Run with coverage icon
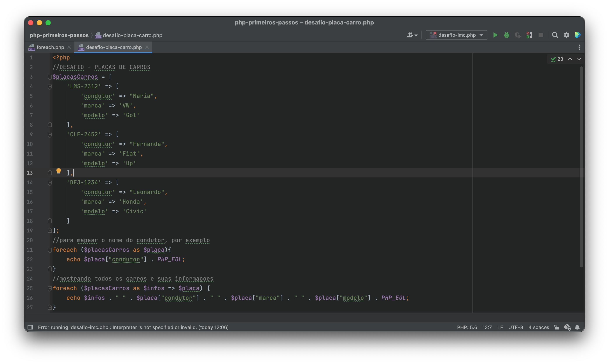This screenshot has height=364, width=609. [x=518, y=35]
